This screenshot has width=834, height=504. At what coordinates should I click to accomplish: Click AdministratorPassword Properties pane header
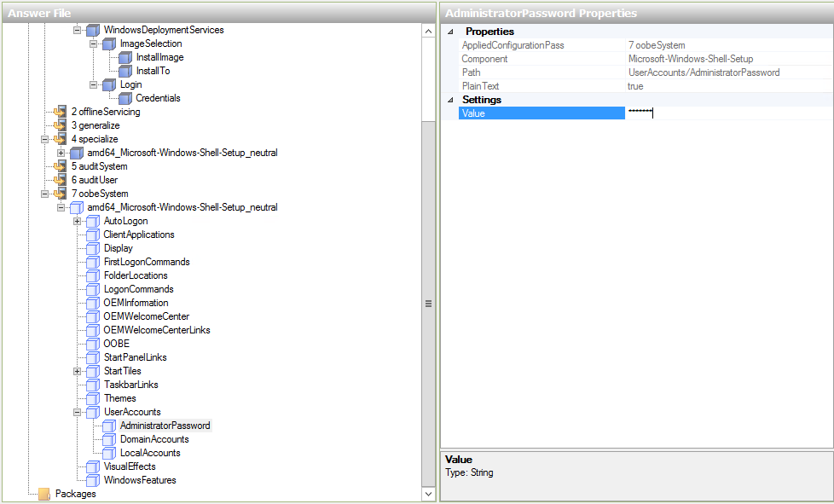(x=637, y=13)
